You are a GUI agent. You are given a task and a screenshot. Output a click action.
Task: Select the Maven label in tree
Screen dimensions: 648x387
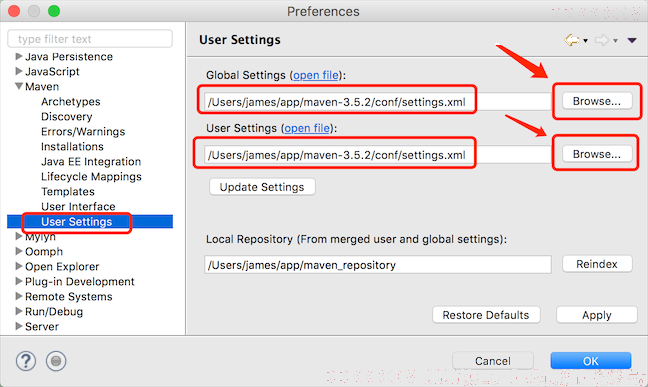tap(42, 86)
